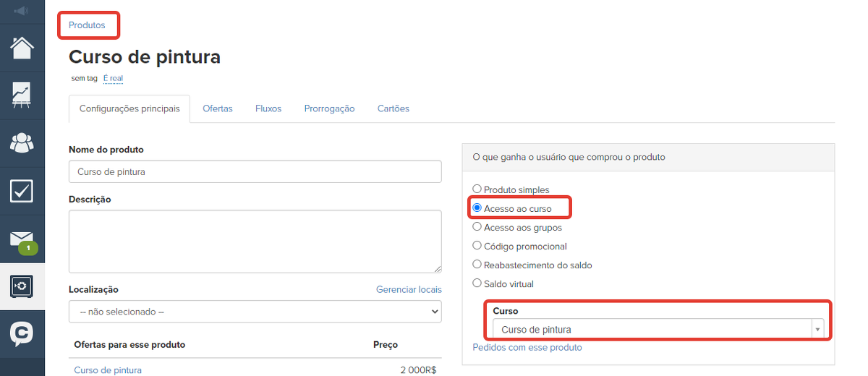The width and height of the screenshot is (868, 376).
Task: Select the Acesso aos grupos option
Action: [x=477, y=227]
